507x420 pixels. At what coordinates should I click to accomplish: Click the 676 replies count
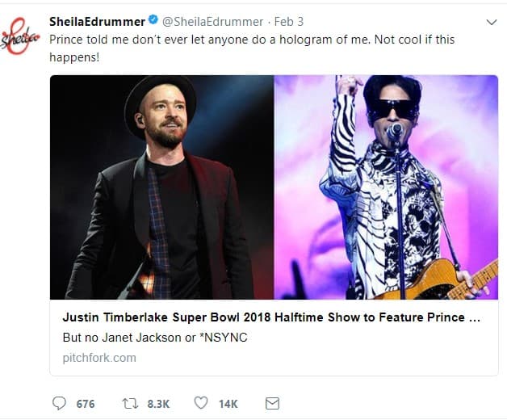pos(85,403)
